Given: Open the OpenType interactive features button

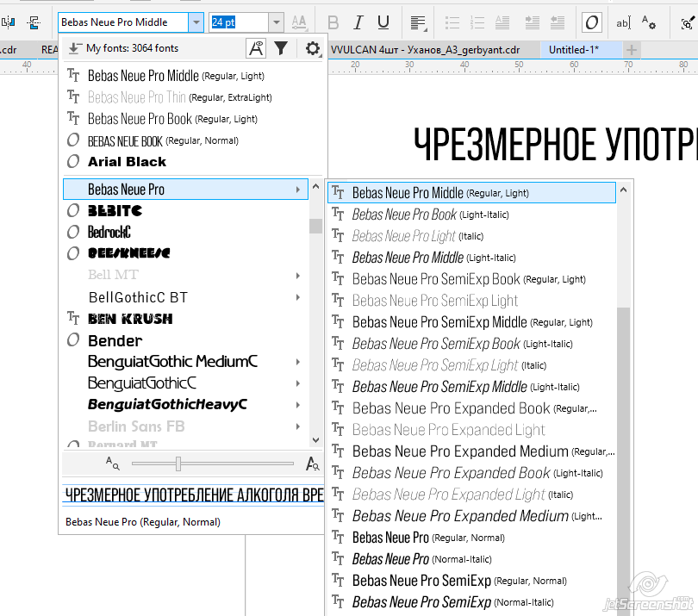Looking at the screenshot, I should [x=592, y=22].
